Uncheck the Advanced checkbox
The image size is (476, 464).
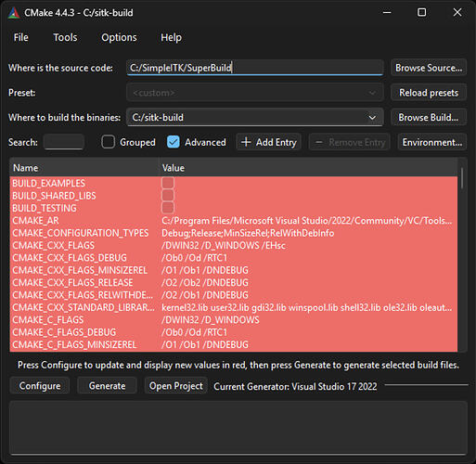(x=174, y=142)
